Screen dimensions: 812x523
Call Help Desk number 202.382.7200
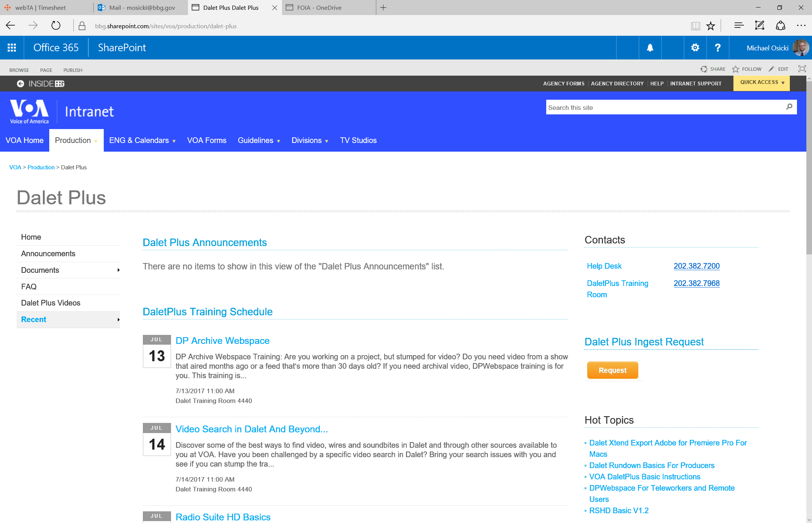point(697,266)
